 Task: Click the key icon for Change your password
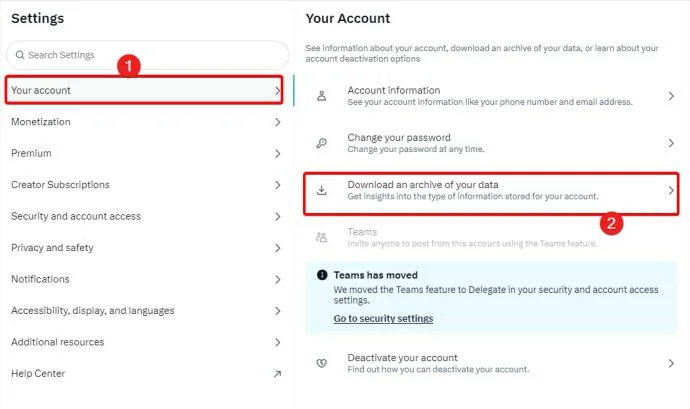322,143
